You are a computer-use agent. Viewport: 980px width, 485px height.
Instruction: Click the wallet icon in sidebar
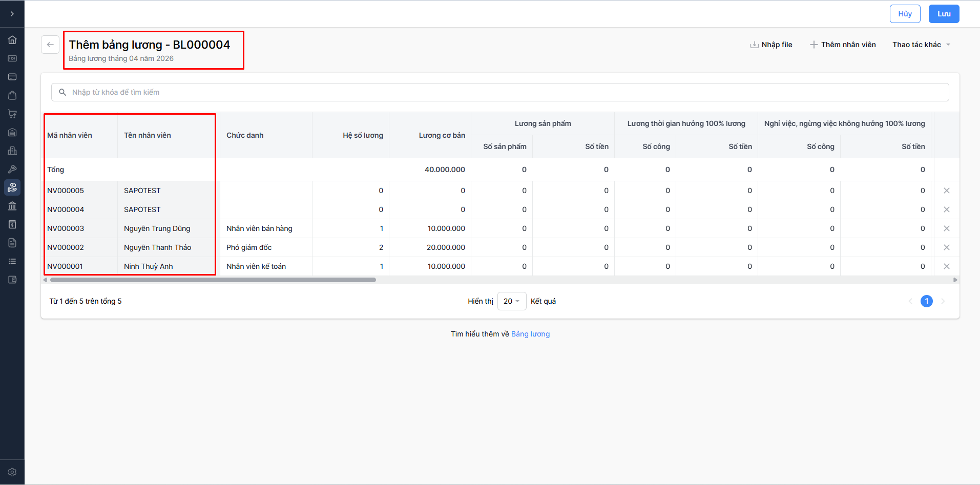[x=12, y=280]
